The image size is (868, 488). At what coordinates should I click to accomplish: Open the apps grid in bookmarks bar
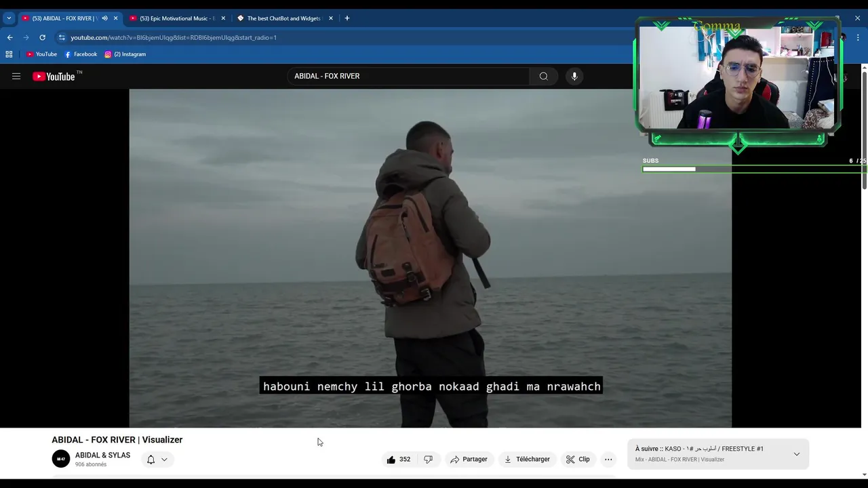pos(9,54)
